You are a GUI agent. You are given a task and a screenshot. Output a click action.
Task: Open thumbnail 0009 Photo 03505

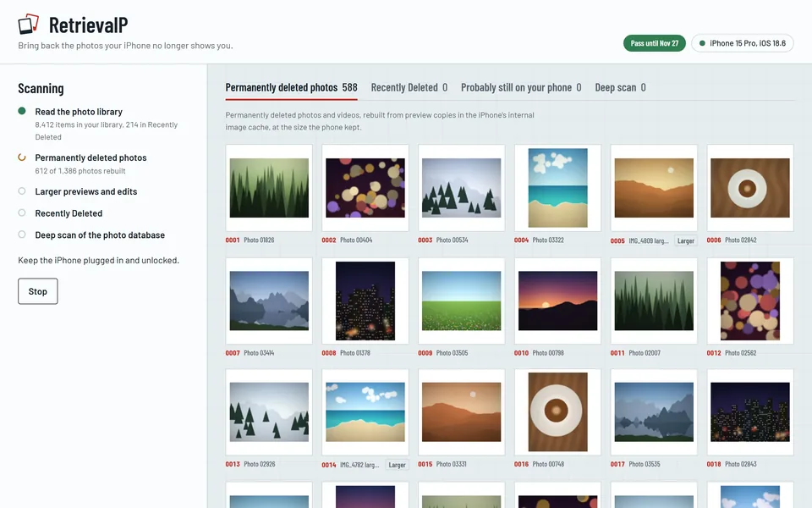(462, 301)
